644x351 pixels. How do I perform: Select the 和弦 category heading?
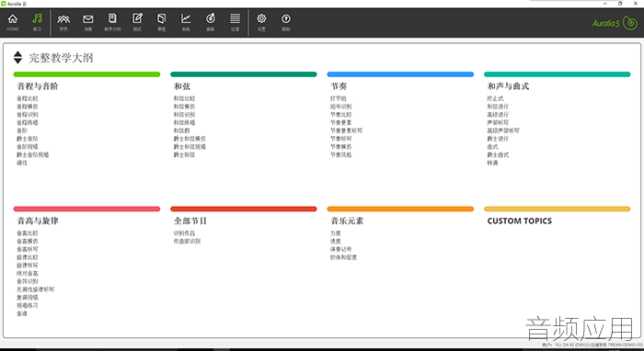pos(182,86)
